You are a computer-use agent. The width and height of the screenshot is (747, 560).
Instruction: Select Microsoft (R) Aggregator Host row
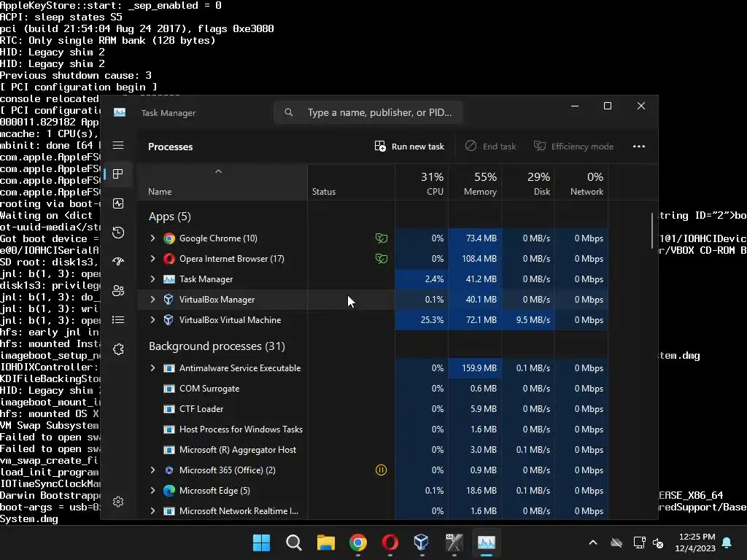pyautogui.click(x=373, y=450)
